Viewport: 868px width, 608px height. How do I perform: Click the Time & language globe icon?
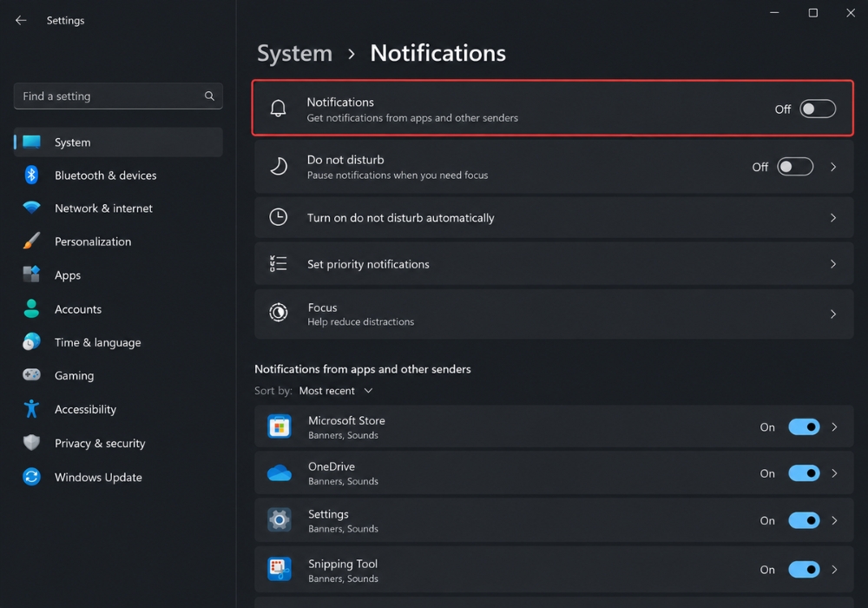click(x=31, y=341)
